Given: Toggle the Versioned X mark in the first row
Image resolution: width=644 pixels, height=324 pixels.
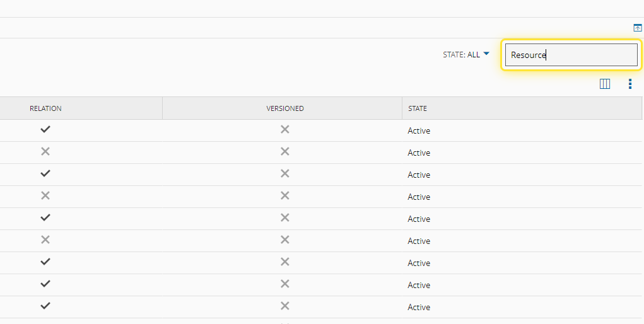Looking at the screenshot, I should click(x=285, y=129).
